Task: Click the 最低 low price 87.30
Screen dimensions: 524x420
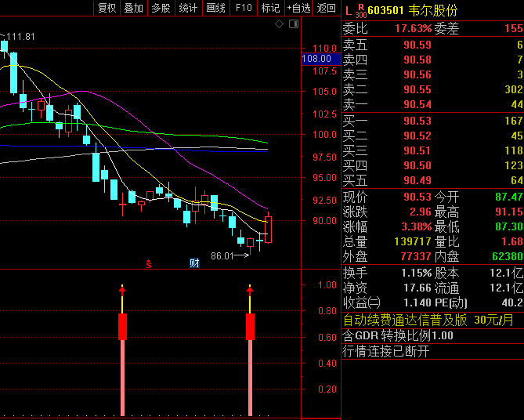Action: click(x=509, y=226)
